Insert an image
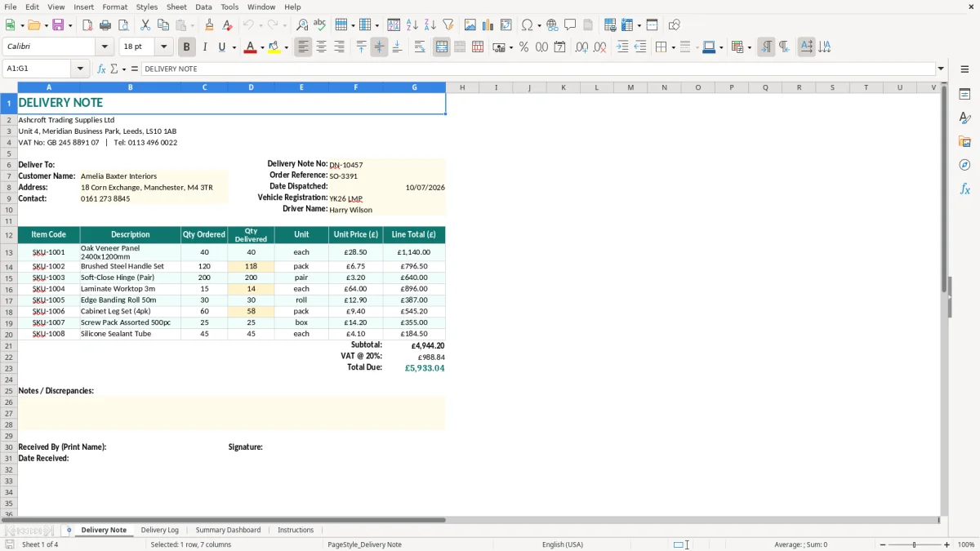The height and width of the screenshot is (551, 980). 470,25
